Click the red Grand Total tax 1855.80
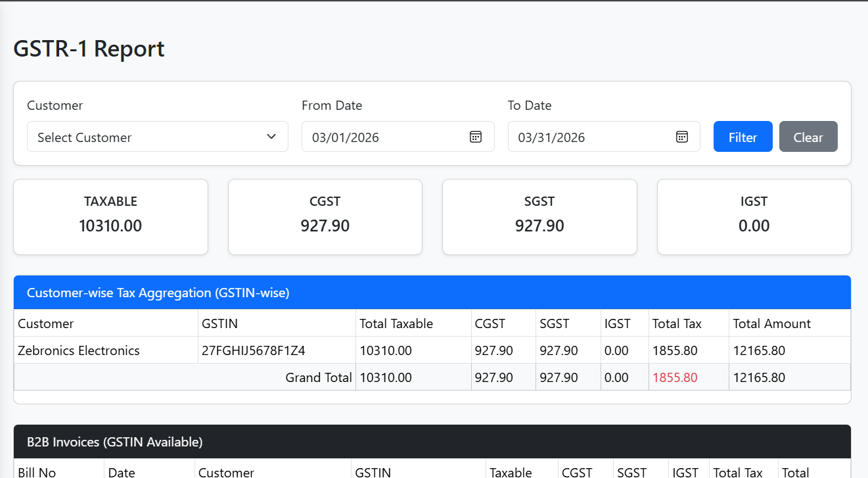Image resolution: width=868 pixels, height=478 pixels. 675,377
